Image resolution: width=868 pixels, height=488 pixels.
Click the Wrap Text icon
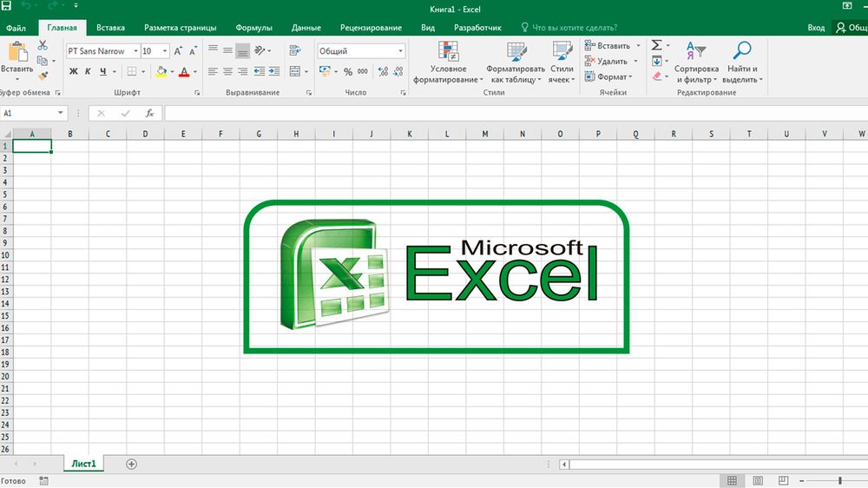(295, 50)
